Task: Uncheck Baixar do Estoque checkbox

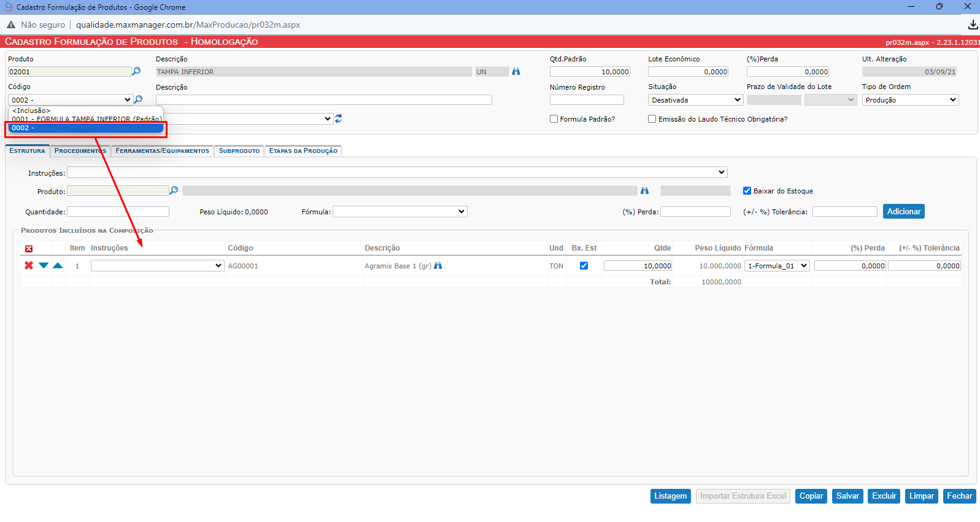Action: [747, 191]
